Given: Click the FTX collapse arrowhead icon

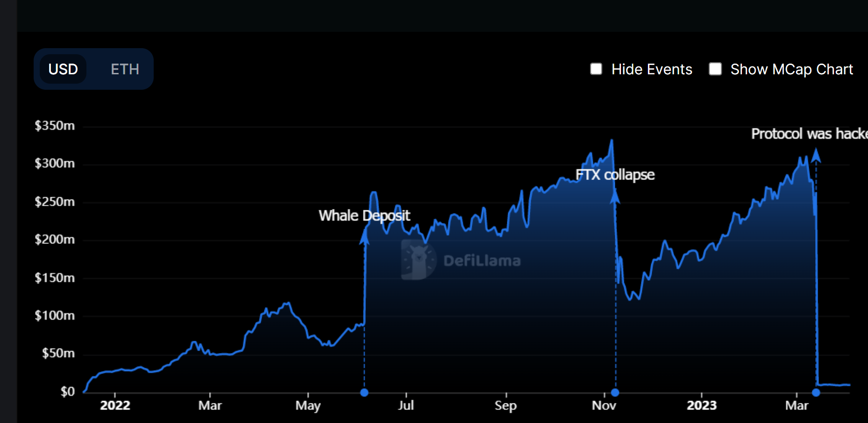Looking at the screenshot, I should click(615, 196).
